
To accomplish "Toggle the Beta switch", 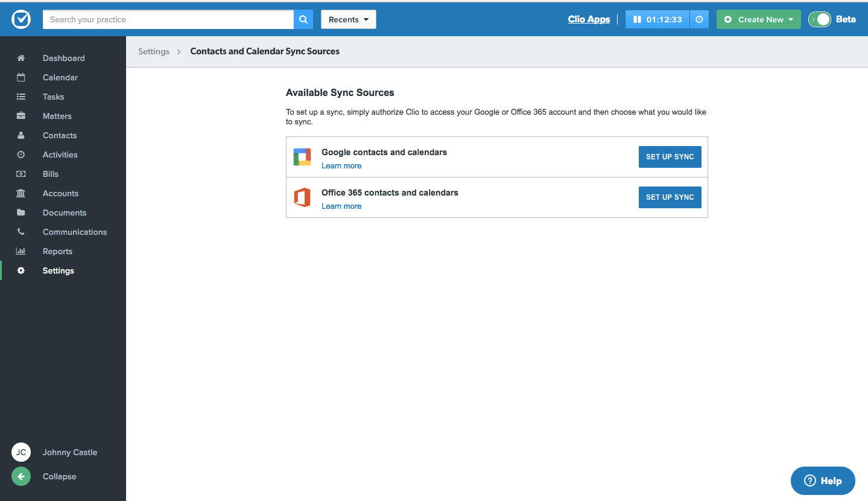I will 820,19.
